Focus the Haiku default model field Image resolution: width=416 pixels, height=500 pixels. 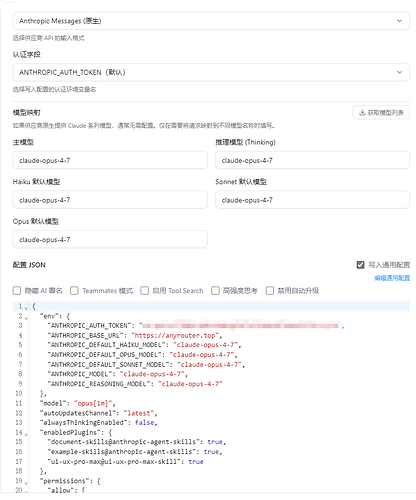(x=110, y=200)
